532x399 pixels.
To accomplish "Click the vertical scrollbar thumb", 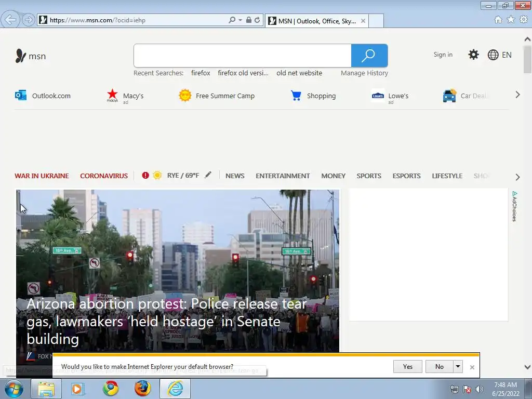I will point(527,59).
